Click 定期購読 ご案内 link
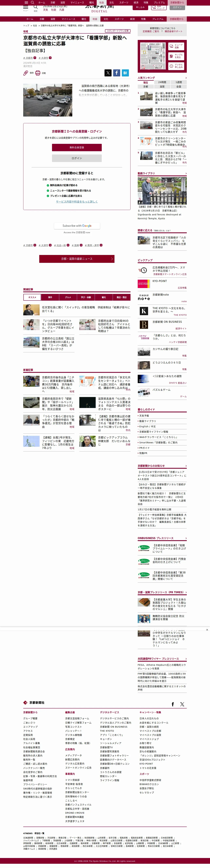The image size is (210, 868). (151, 31)
